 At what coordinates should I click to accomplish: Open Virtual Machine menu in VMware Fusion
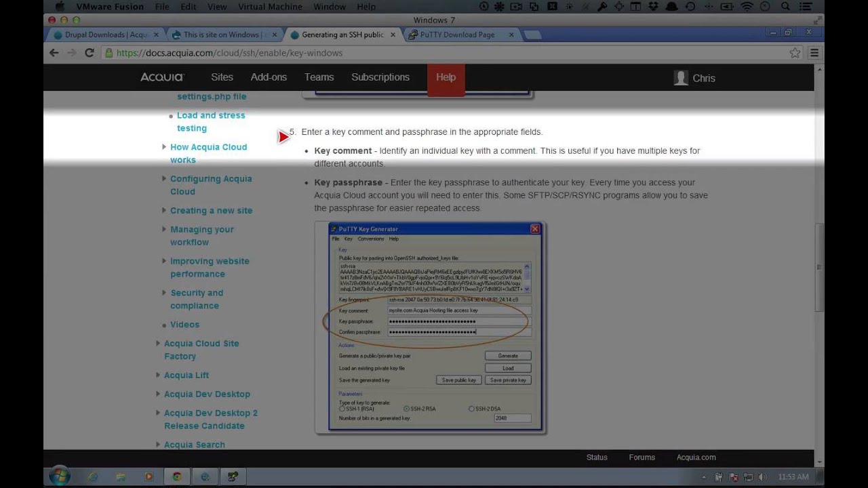point(269,6)
